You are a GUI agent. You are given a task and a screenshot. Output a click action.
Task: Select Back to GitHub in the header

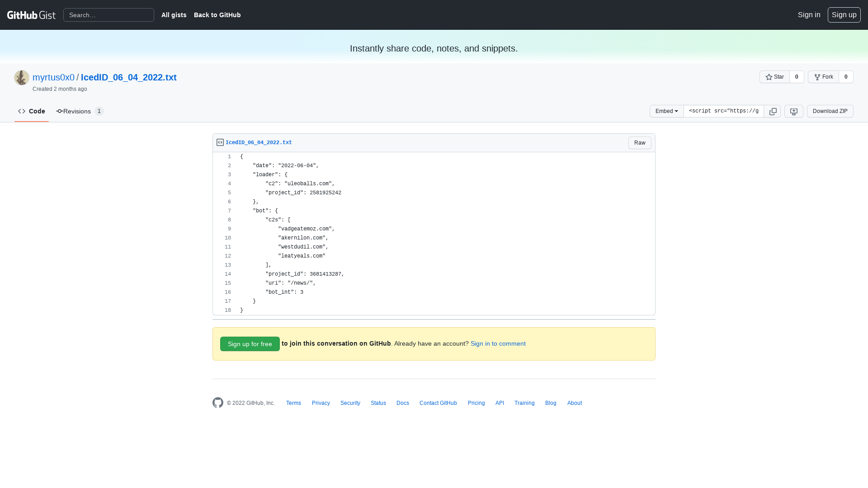(217, 15)
